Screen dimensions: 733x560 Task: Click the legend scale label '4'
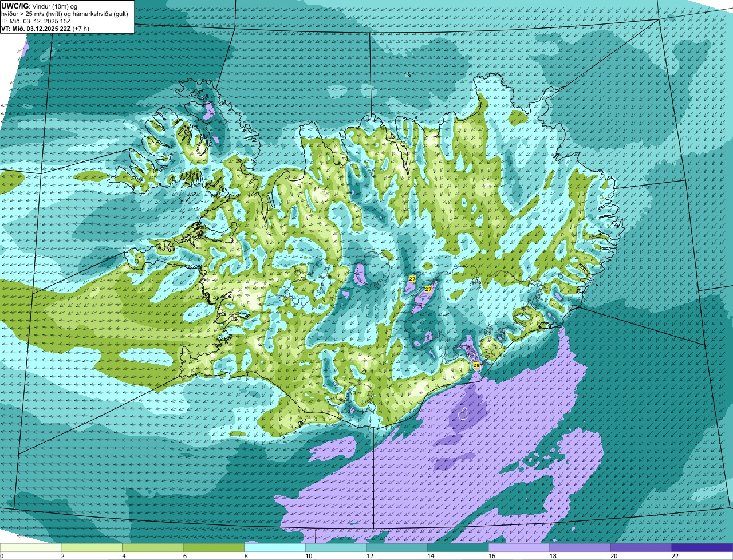[x=124, y=556]
